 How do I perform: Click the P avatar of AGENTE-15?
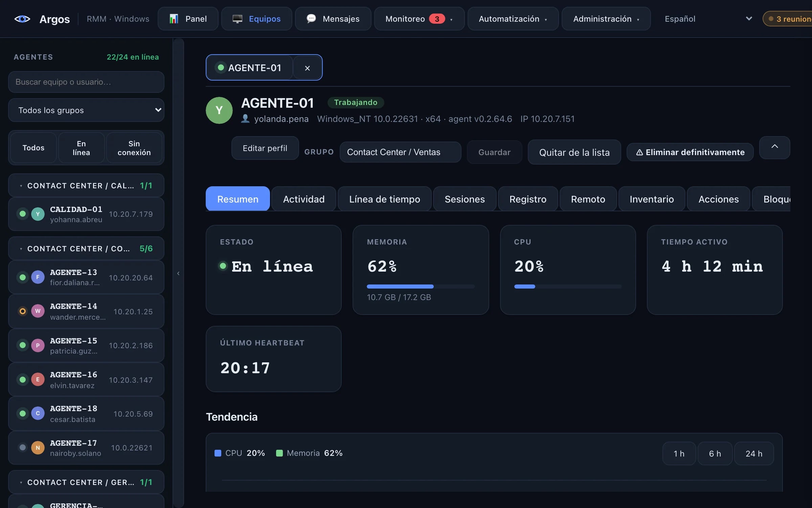coord(38,345)
